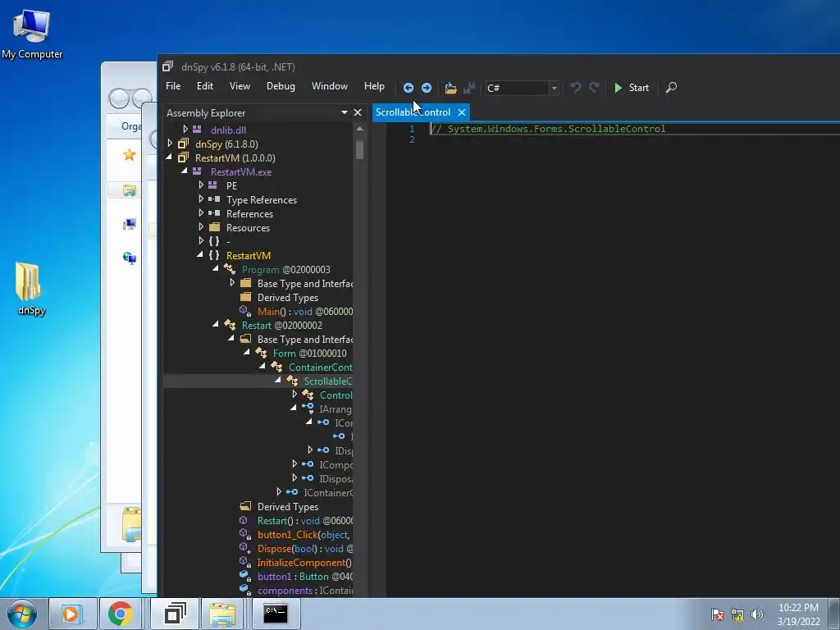
Task: Open the media player taskbar icon
Action: 71,614
